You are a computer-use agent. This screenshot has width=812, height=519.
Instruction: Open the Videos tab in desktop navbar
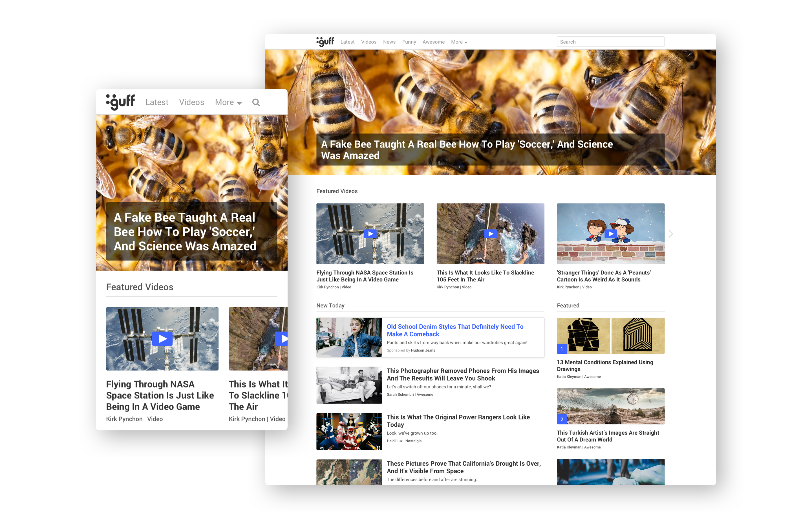point(369,42)
